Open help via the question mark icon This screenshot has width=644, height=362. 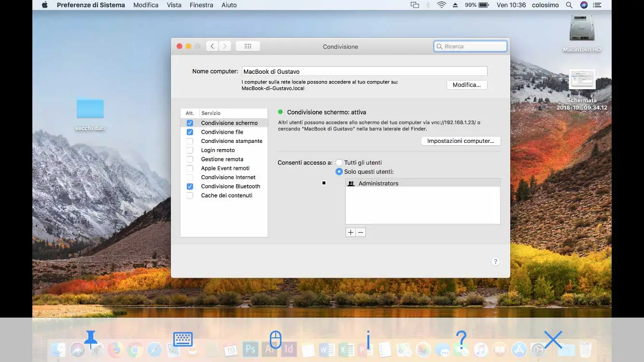[495, 261]
